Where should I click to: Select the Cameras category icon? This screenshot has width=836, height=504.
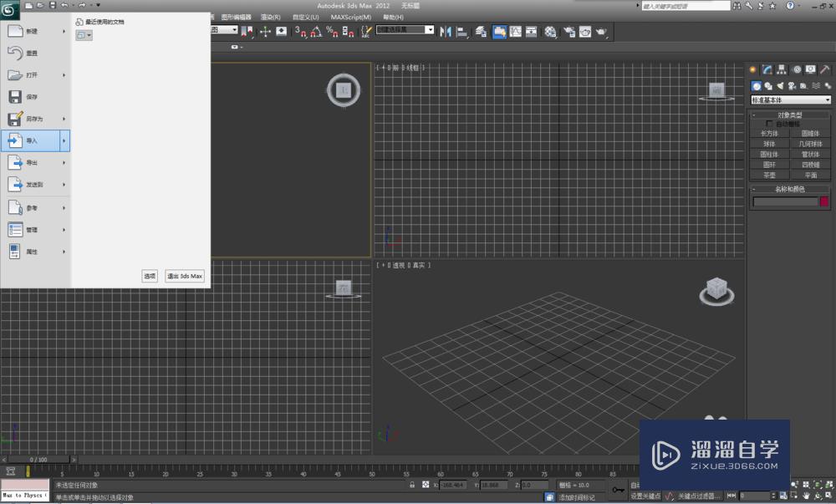[791, 85]
